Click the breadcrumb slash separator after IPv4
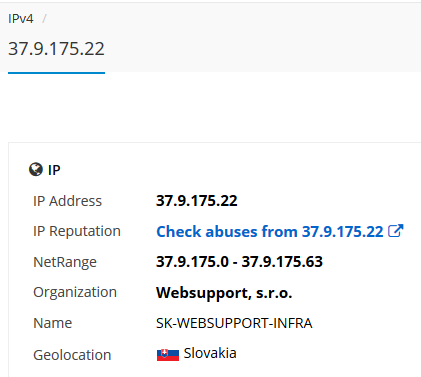 (x=44, y=19)
